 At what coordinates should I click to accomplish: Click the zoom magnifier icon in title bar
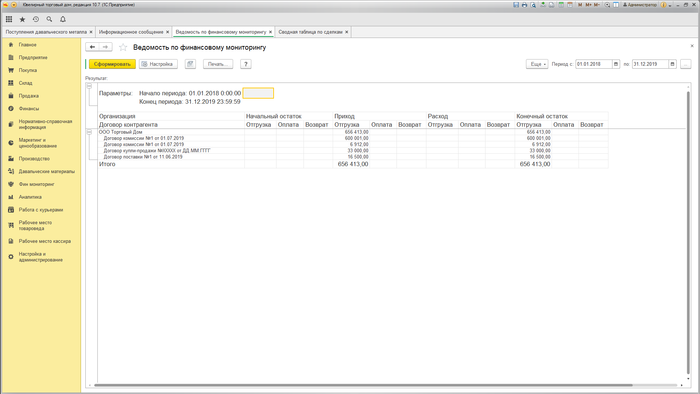pyautogui.click(x=607, y=5)
